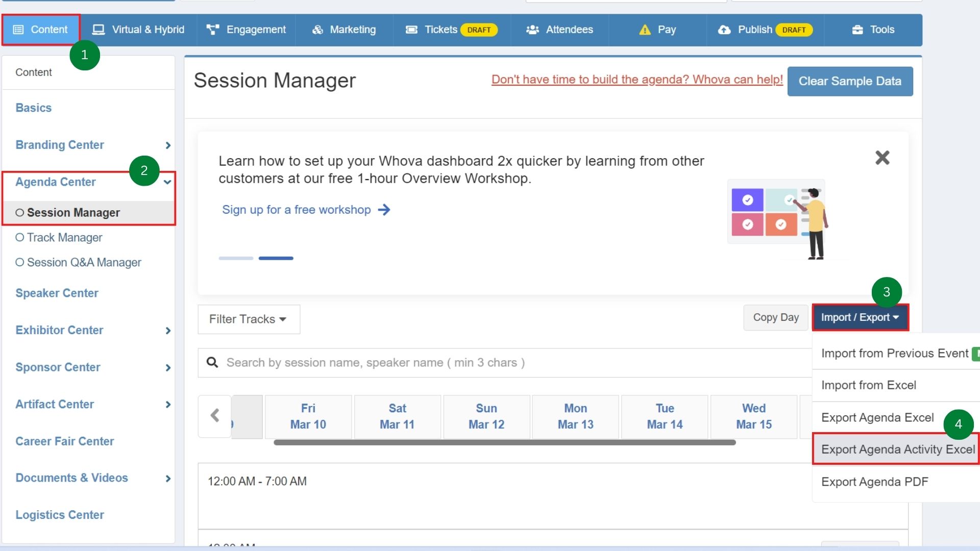Click the session search input field

459,362
